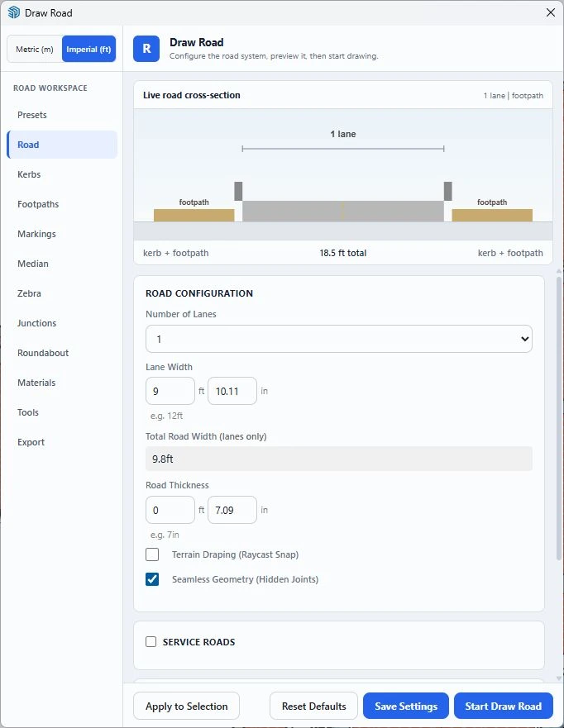Click Save Settings button

405,706
